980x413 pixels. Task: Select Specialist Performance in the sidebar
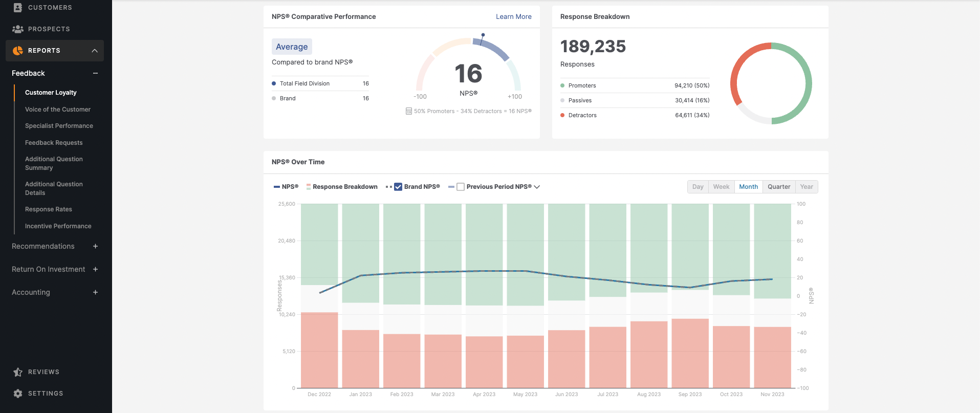pos(59,126)
